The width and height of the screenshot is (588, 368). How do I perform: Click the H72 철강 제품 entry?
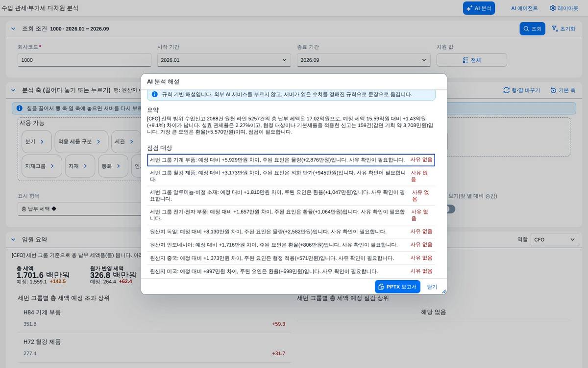pyautogui.click(x=42, y=342)
